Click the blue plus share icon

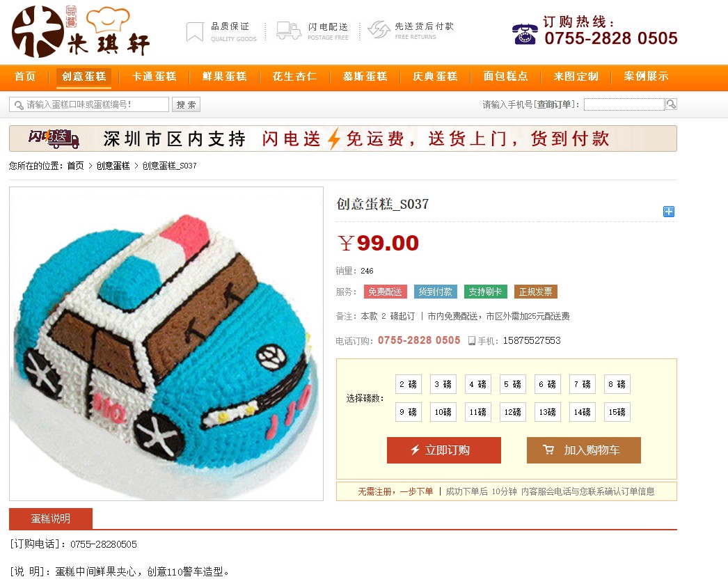(x=669, y=212)
